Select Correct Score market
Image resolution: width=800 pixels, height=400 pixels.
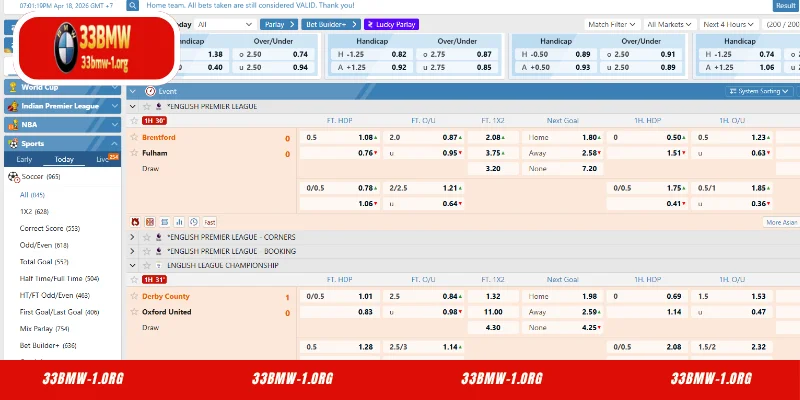(x=49, y=228)
